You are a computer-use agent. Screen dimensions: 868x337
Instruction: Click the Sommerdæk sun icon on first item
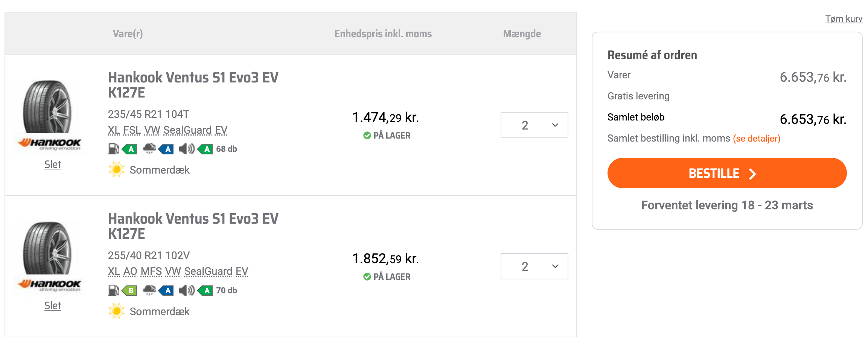[117, 169]
